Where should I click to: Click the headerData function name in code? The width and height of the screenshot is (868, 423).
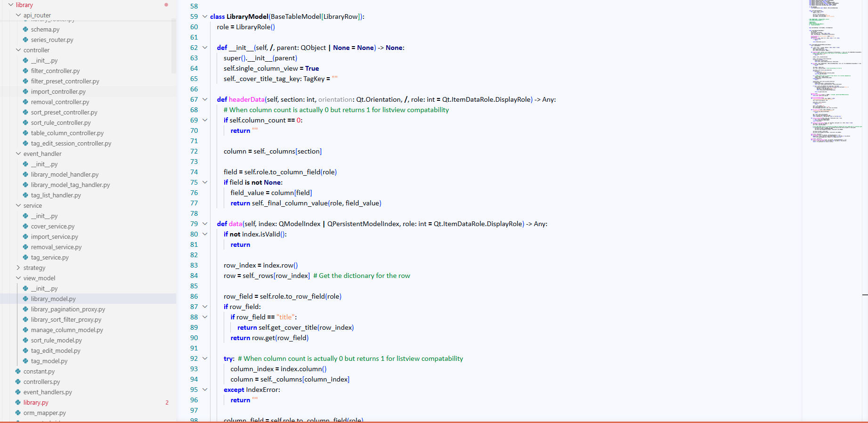click(x=247, y=99)
